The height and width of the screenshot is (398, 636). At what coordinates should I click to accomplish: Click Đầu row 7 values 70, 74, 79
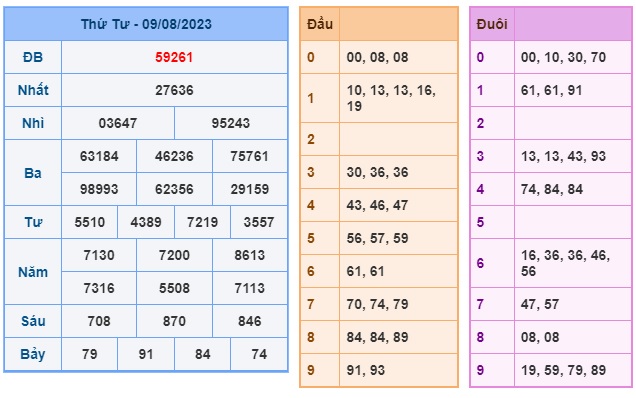pyautogui.click(x=377, y=304)
